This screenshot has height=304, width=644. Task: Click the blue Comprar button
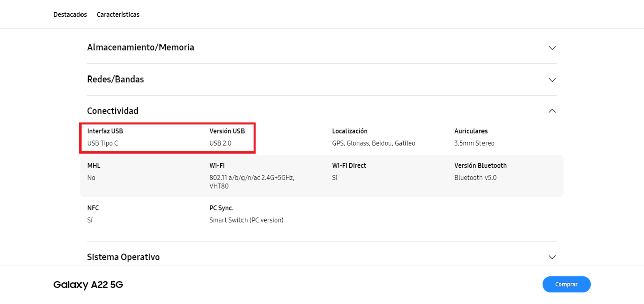click(x=567, y=284)
